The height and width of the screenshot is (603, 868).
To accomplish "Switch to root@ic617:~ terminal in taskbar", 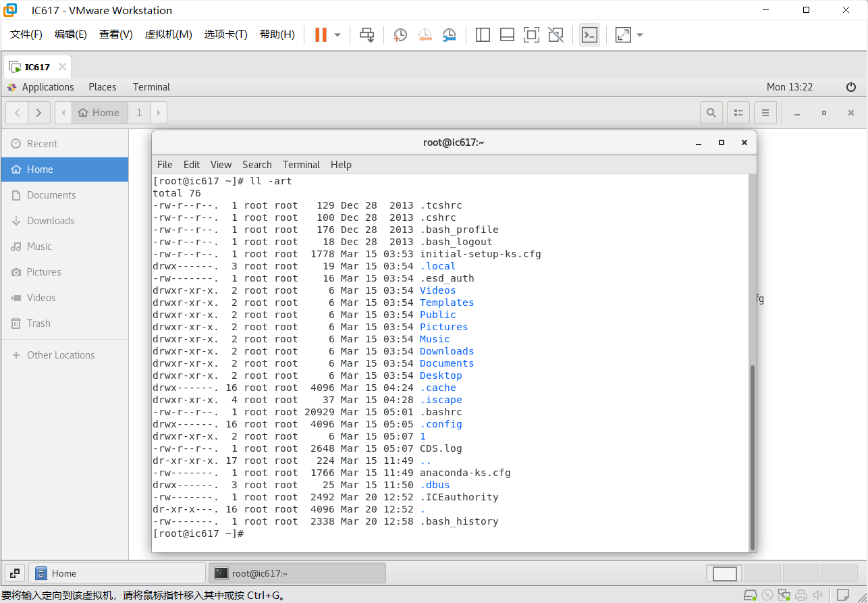I will [x=297, y=573].
